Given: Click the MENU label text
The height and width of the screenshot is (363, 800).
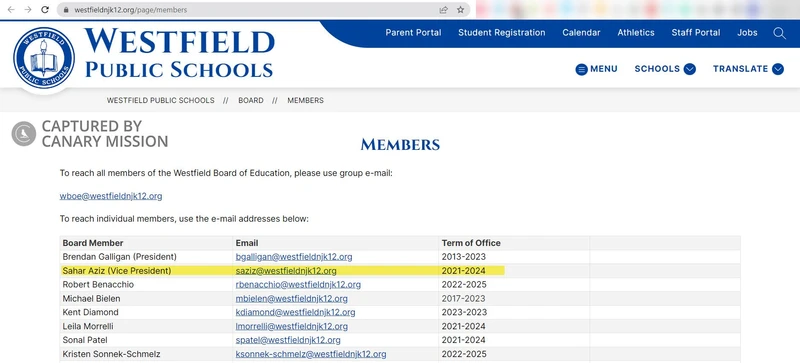Looking at the screenshot, I should (x=604, y=69).
